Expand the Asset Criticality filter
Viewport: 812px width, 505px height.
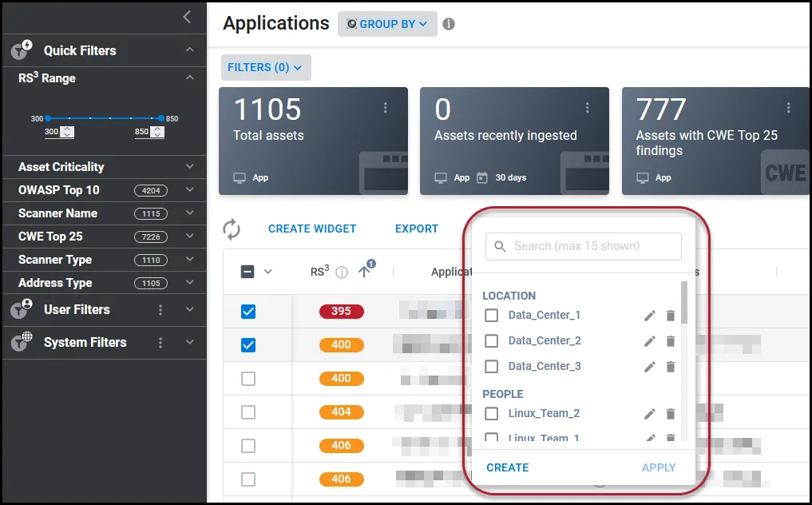click(x=190, y=166)
